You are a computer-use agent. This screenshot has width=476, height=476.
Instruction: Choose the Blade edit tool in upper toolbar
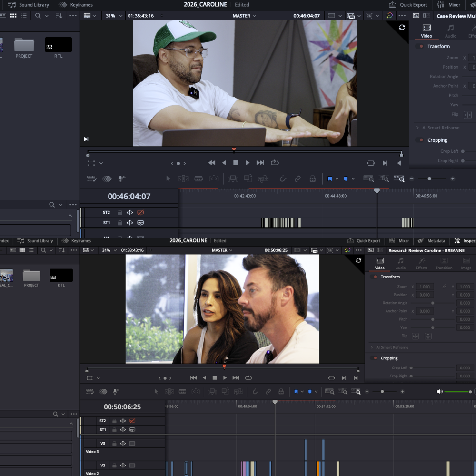198,179
